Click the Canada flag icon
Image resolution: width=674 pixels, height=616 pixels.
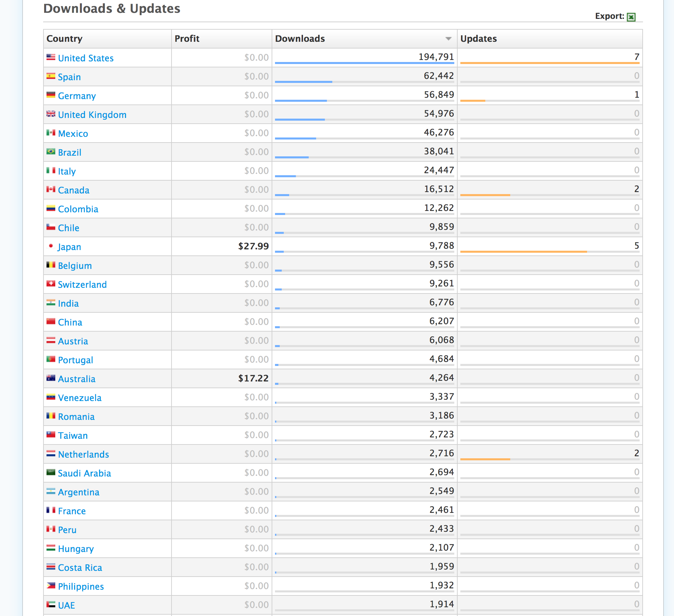click(x=51, y=189)
